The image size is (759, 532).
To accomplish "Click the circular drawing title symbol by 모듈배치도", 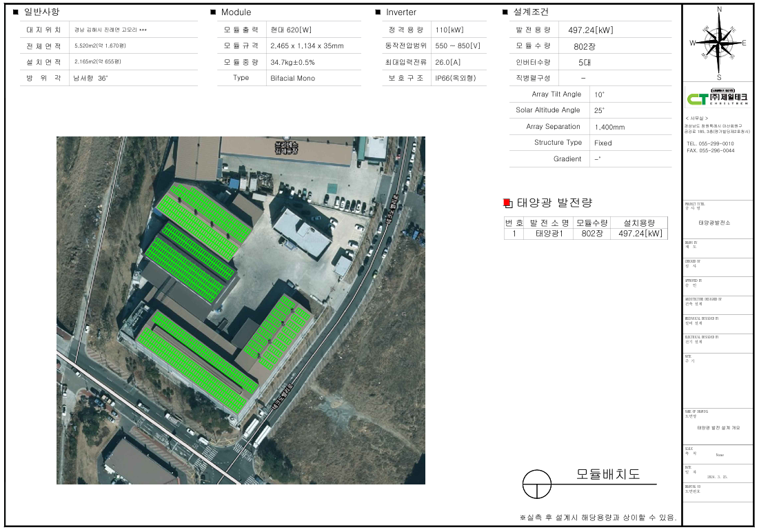I will tap(537, 484).
